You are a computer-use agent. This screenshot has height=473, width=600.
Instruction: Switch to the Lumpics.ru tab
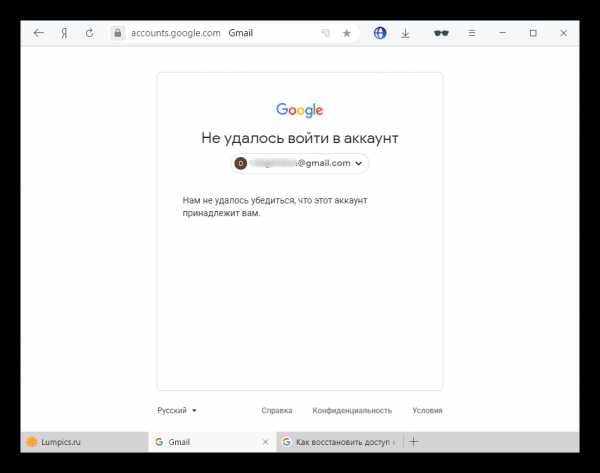[84, 442]
